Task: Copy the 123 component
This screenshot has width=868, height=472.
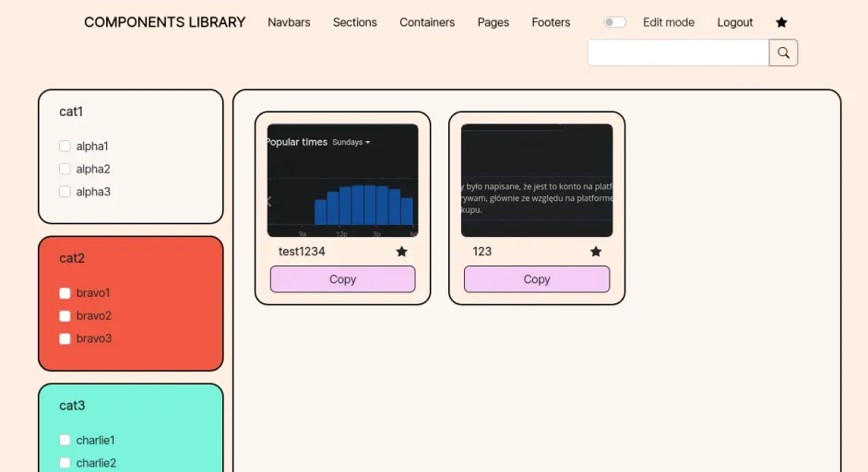Action: 537,279
